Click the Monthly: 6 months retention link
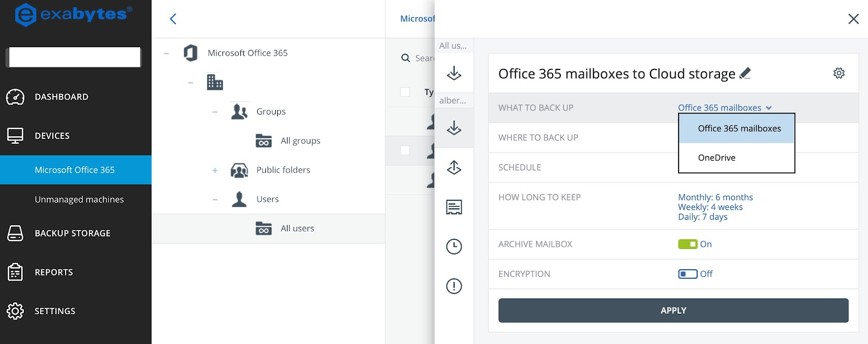868x344 pixels. [x=716, y=197]
